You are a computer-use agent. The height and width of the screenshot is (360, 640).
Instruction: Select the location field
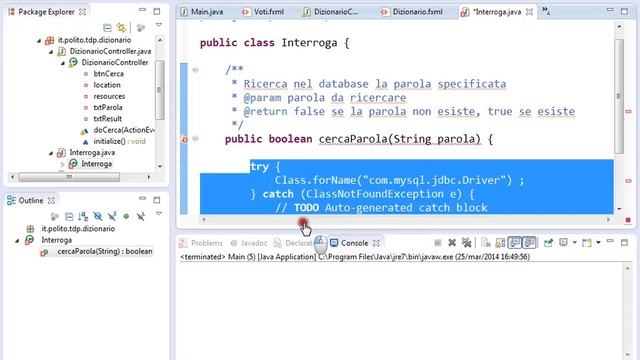pos(107,85)
